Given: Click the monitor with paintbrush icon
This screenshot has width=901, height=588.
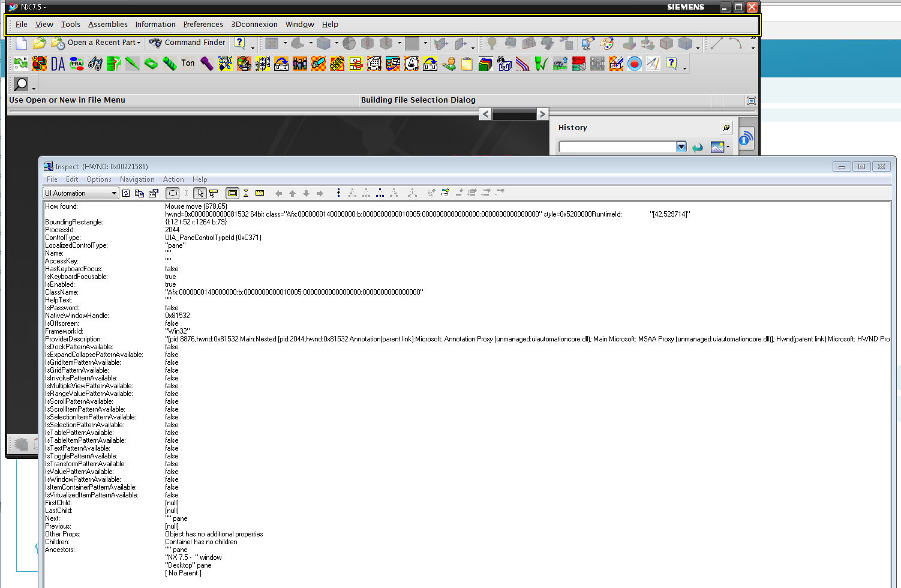Looking at the screenshot, I should [588, 43].
